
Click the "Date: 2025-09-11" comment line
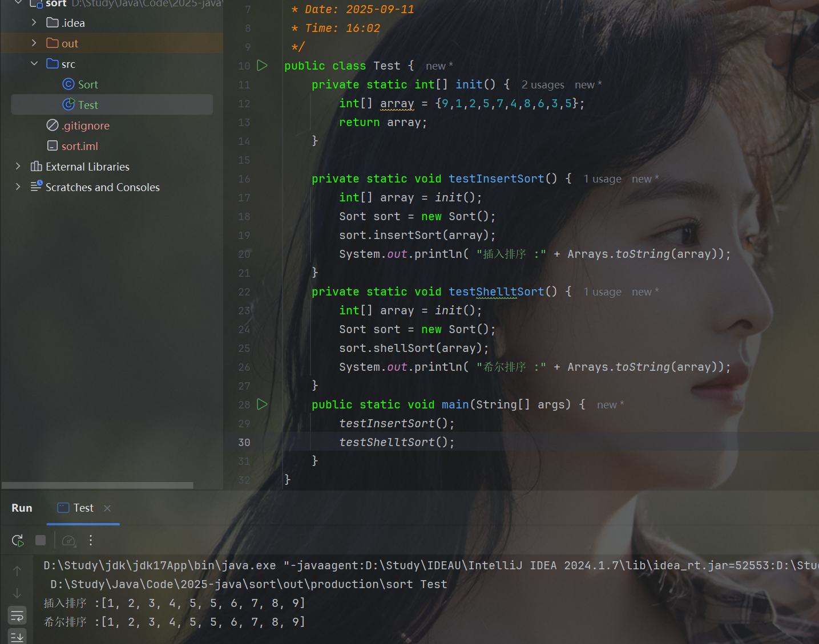pos(353,10)
